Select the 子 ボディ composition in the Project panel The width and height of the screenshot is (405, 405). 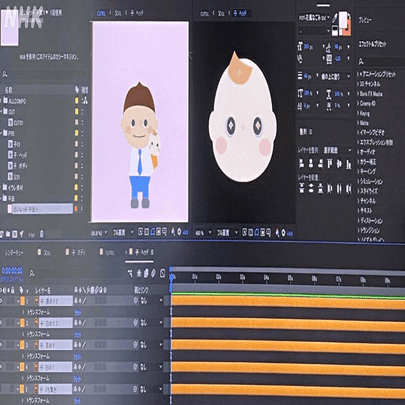[18, 165]
